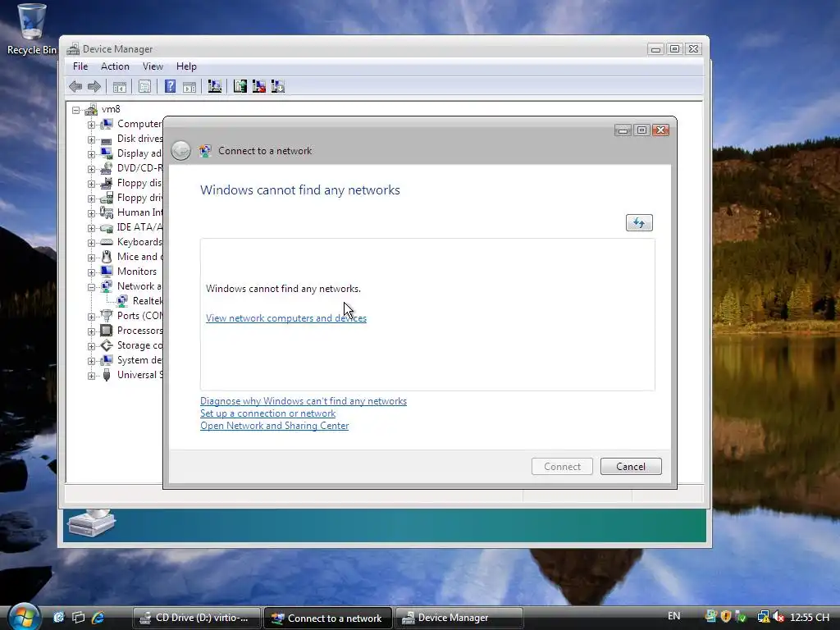Expand Keyboards node
The height and width of the screenshot is (630, 840).
point(91,243)
